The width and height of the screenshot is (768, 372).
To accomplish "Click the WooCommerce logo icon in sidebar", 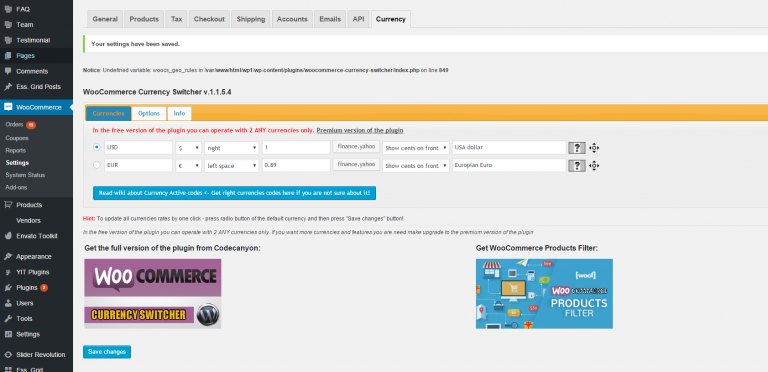I will click(x=8, y=107).
